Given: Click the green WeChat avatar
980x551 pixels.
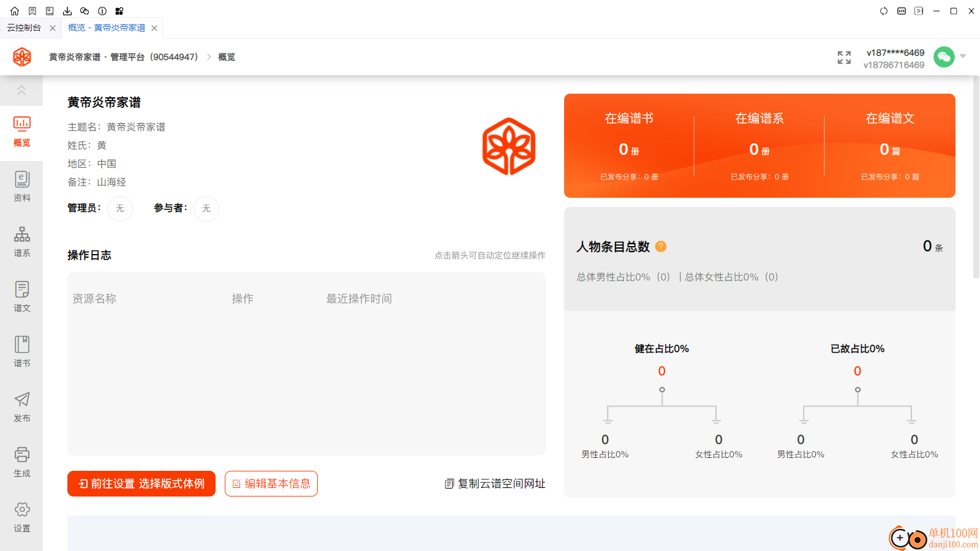Looking at the screenshot, I should tap(944, 57).
